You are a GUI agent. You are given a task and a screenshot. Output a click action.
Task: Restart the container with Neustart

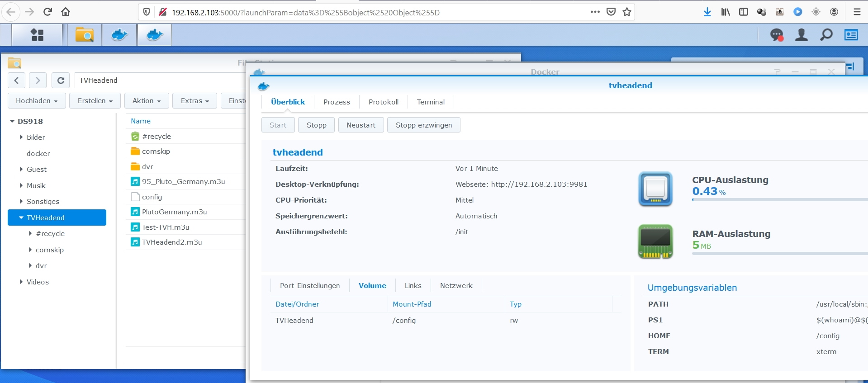(361, 125)
